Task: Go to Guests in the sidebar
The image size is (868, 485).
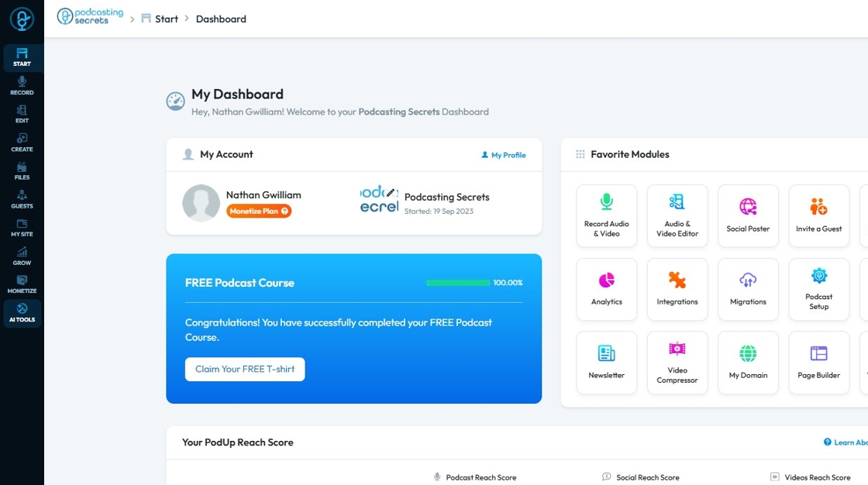Action: click(x=22, y=199)
